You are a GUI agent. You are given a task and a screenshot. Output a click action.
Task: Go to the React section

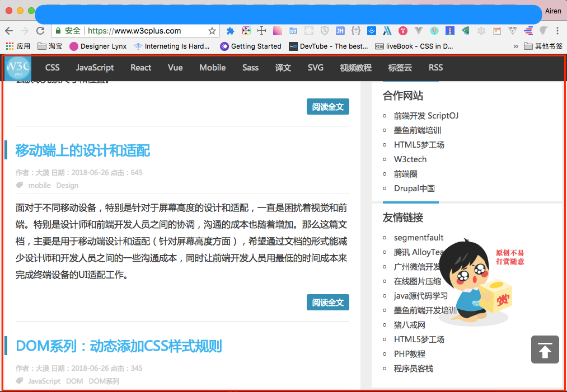pos(140,68)
